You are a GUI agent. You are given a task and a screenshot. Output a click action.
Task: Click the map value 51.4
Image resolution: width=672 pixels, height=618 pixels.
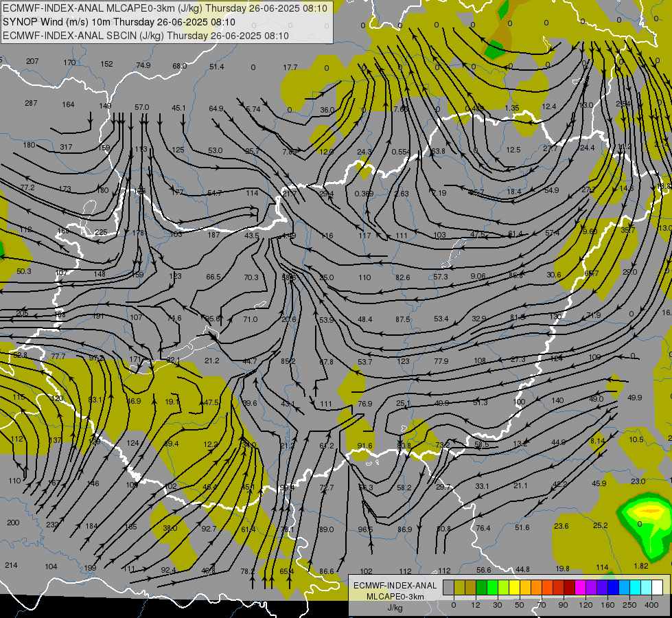pos(216,67)
